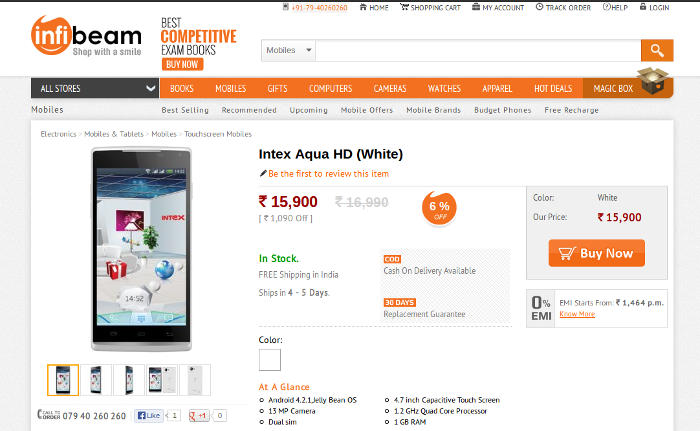Click into the search text field

coord(478,50)
